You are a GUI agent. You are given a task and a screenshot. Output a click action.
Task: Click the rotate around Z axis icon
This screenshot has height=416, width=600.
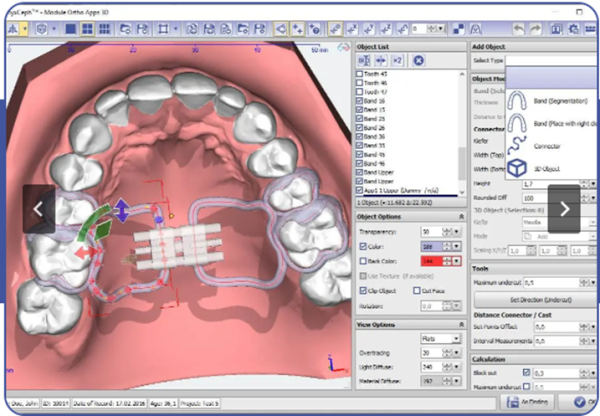385,29
